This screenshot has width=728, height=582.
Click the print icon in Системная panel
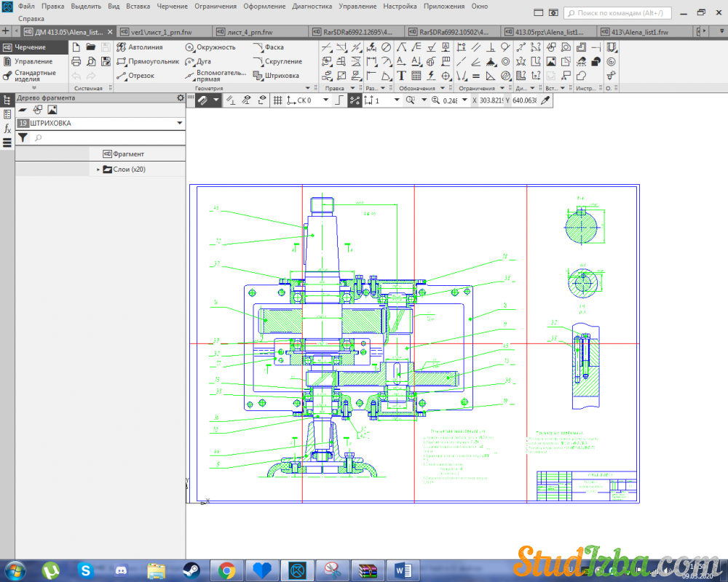point(76,61)
